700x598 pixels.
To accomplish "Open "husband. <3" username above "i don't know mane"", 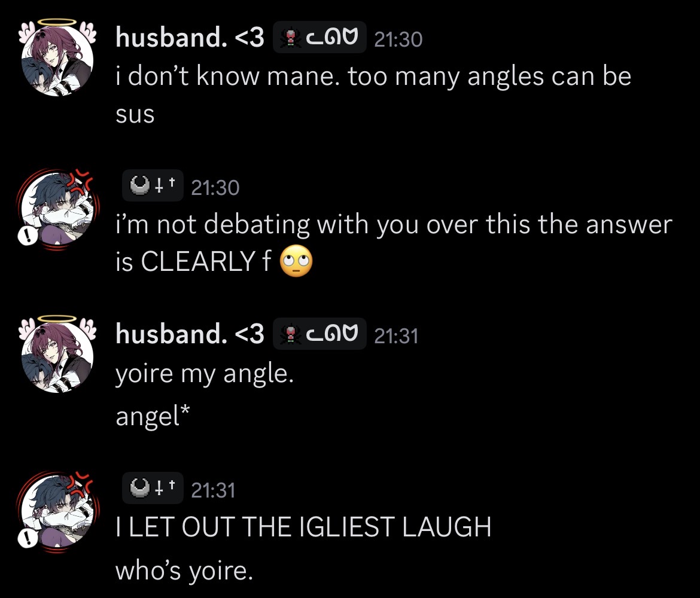I will (190, 37).
